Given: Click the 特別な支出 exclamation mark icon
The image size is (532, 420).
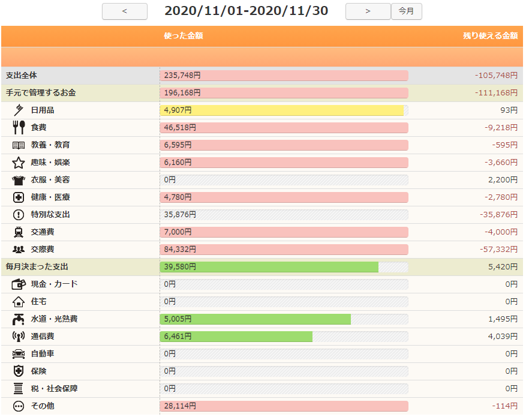Looking at the screenshot, I should (17, 214).
